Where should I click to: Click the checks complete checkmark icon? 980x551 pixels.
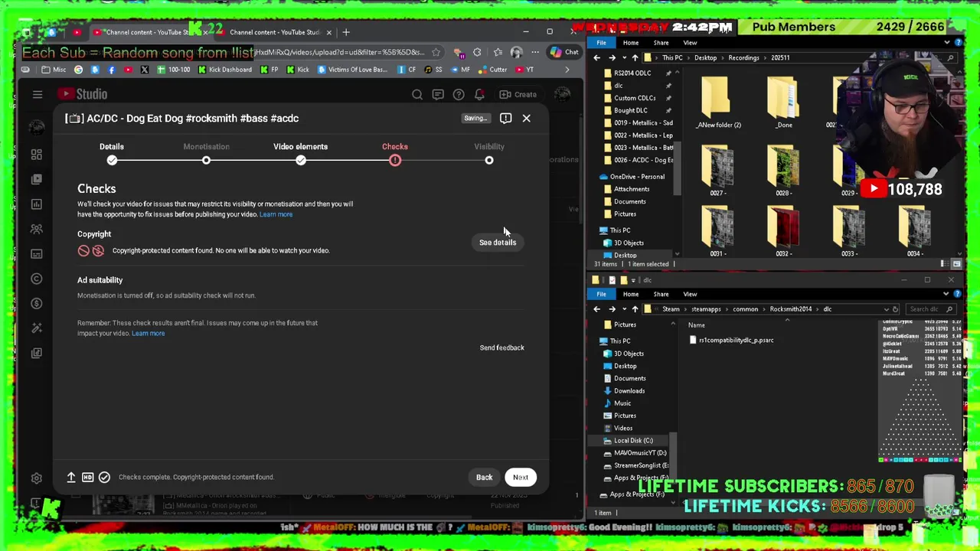click(104, 477)
